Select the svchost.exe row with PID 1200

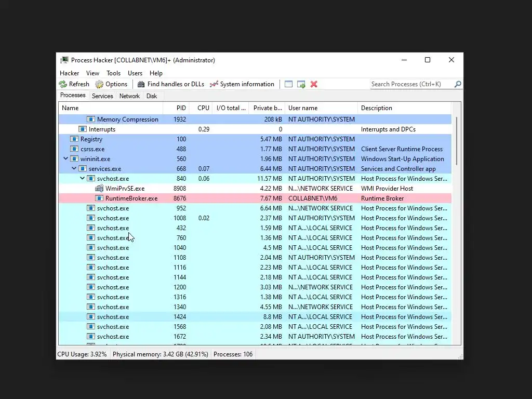[x=255, y=287]
